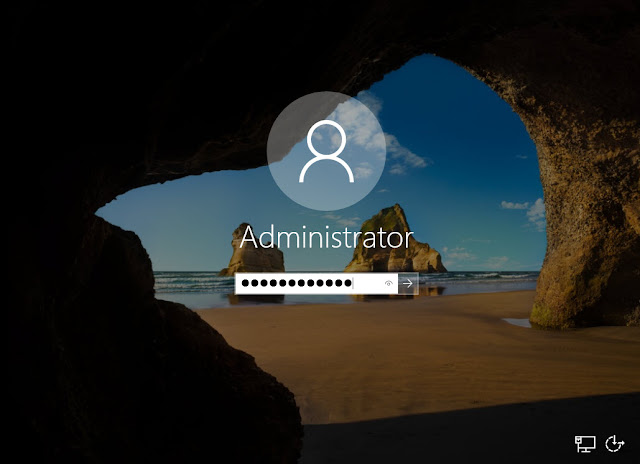Screen dimensions: 640x464
Task: Click the Administrator user avatar
Action: [x=327, y=151]
